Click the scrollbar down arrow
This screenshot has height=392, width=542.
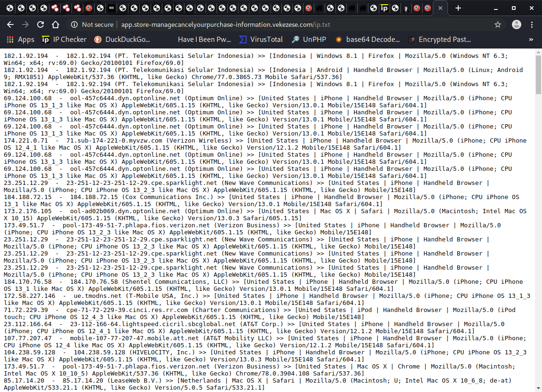point(538,389)
